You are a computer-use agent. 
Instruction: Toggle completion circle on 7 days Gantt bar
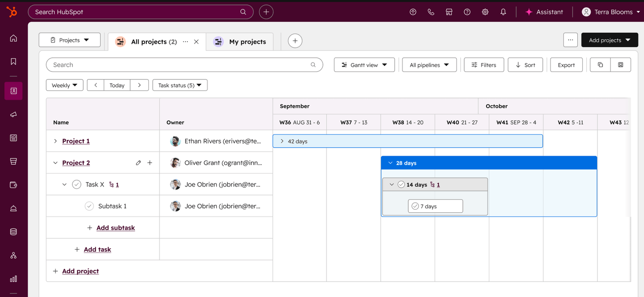(x=415, y=206)
